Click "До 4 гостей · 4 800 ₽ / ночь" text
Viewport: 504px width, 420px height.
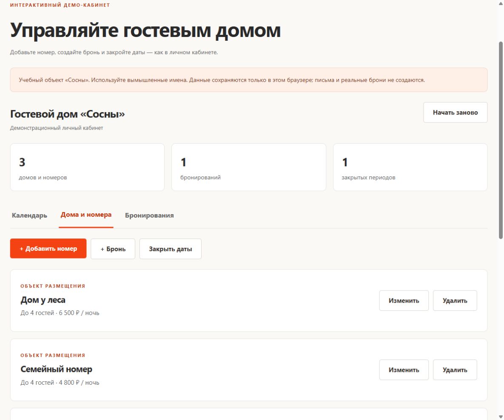tap(60, 383)
